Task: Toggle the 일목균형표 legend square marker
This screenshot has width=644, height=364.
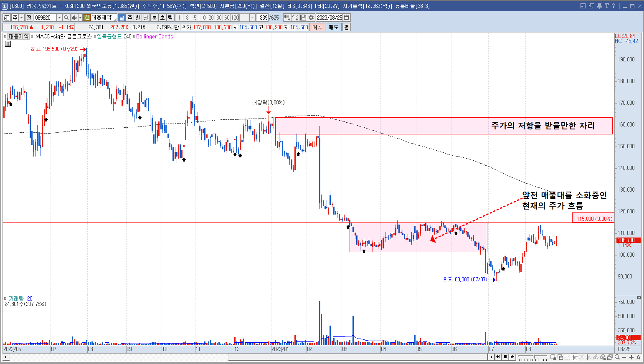Action: coord(95,37)
